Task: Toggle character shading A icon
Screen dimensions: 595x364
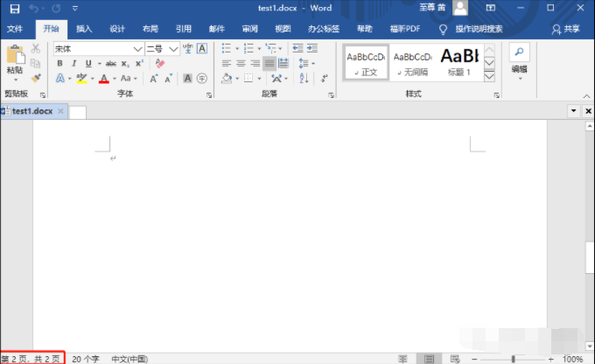Action: [187, 78]
